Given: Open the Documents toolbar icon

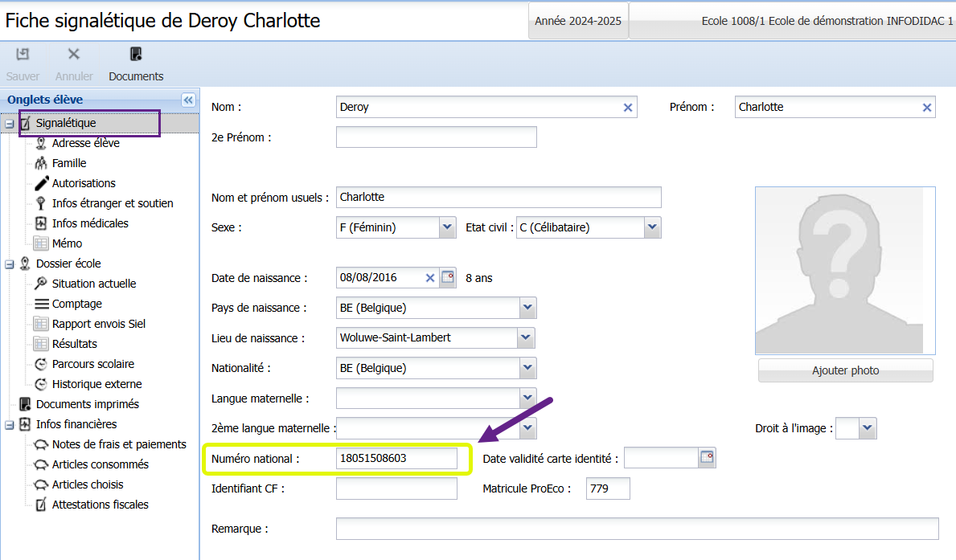Looking at the screenshot, I should tap(136, 55).
